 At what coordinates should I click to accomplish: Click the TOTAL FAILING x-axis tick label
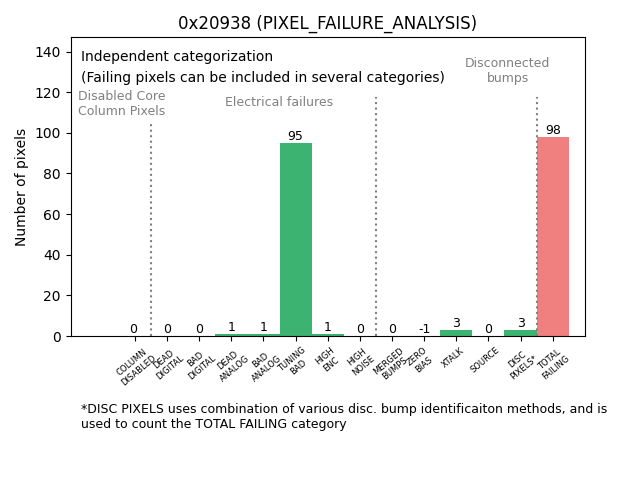coord(554,365)
